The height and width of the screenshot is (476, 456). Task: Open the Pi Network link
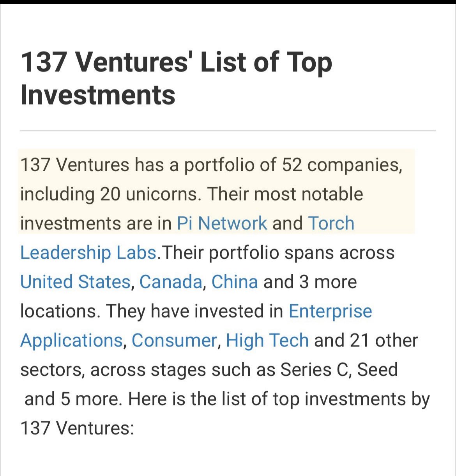(222, 224)
